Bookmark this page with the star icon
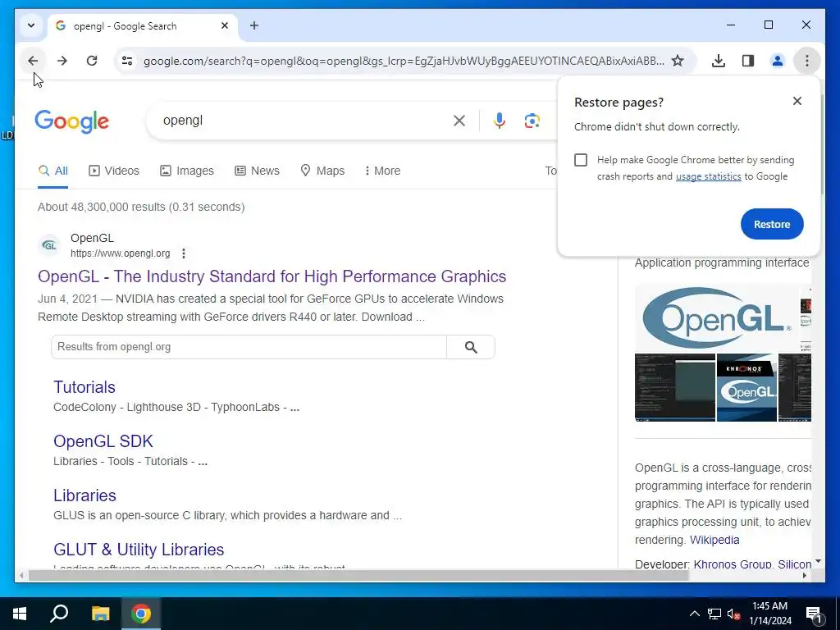Screen dimensions: 840x630 point(678,61)
